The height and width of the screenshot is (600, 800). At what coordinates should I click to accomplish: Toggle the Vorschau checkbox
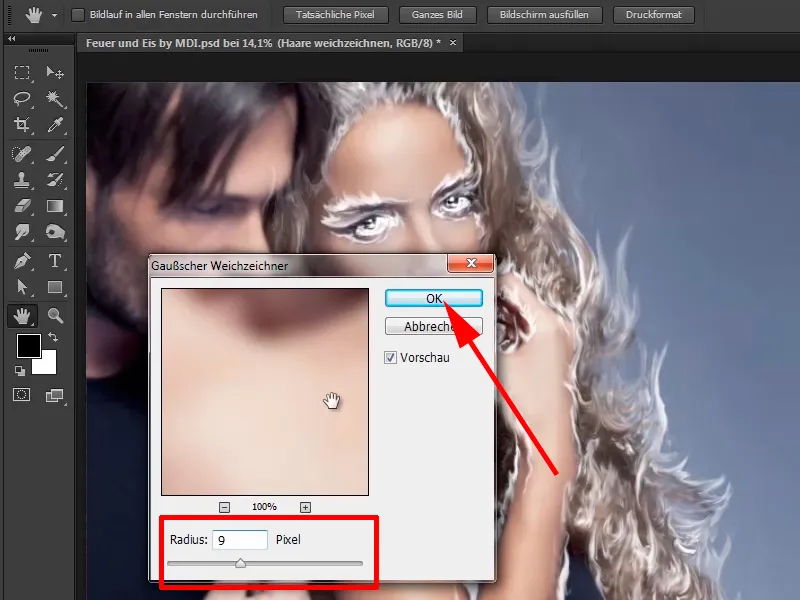click(x=390, y=358)
